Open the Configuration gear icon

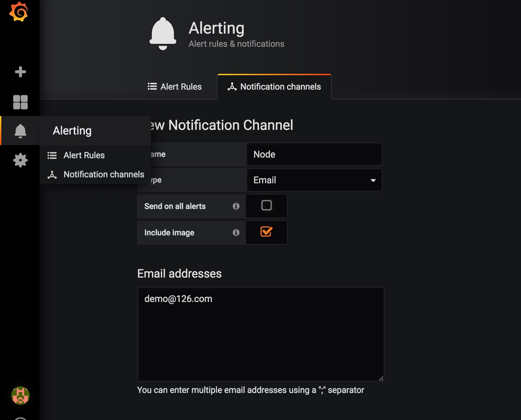[20, 160]
